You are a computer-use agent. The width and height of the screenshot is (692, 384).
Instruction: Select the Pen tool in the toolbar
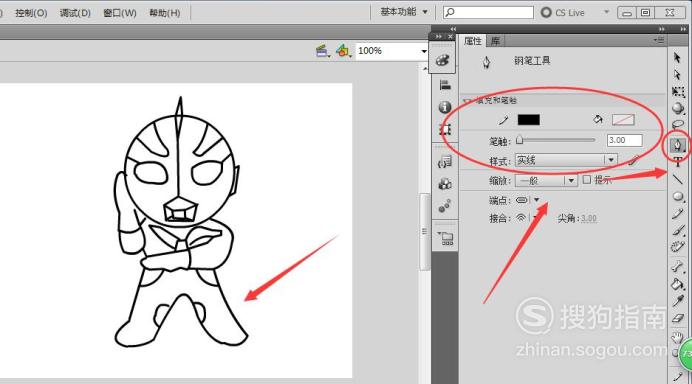(x=678, y=144)
